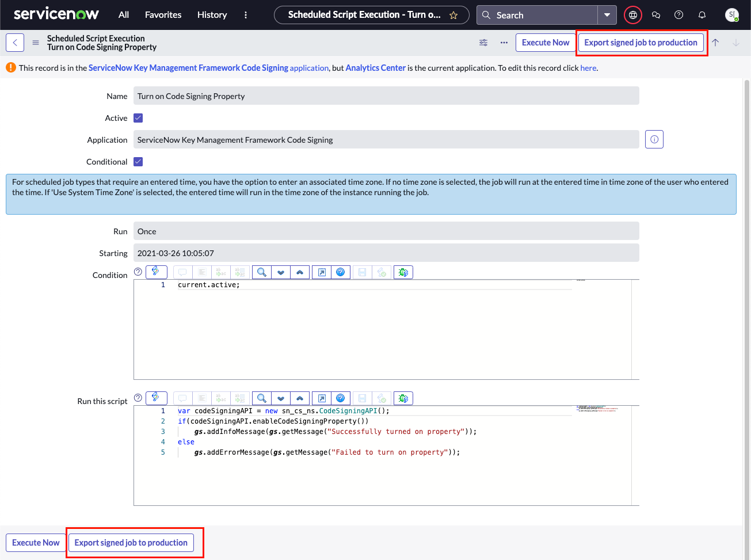Image resolution: width=751 pixels, height=560 pixels.
Task: Toggle syntax editor for Run this script
Action: 157,398
